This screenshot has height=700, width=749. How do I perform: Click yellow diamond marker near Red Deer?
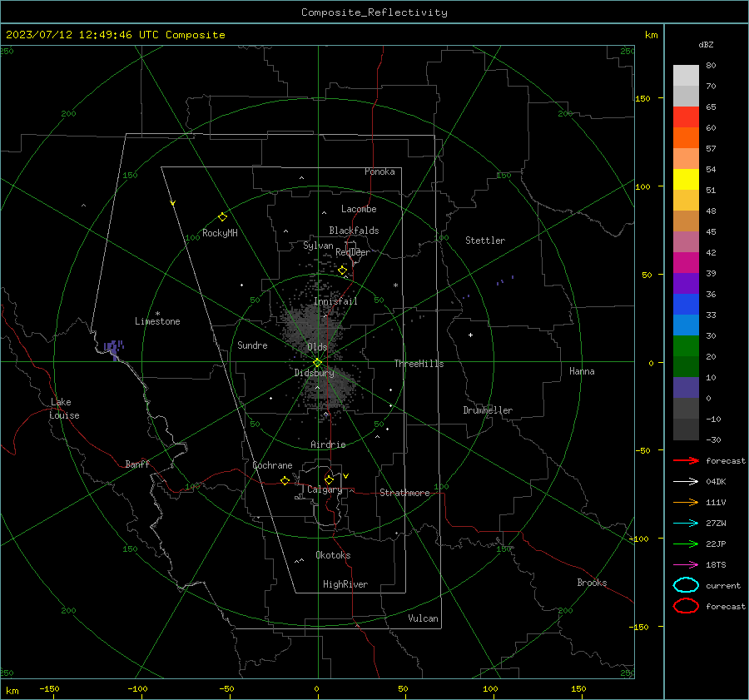pyautogui.click(x=343, y=271)
